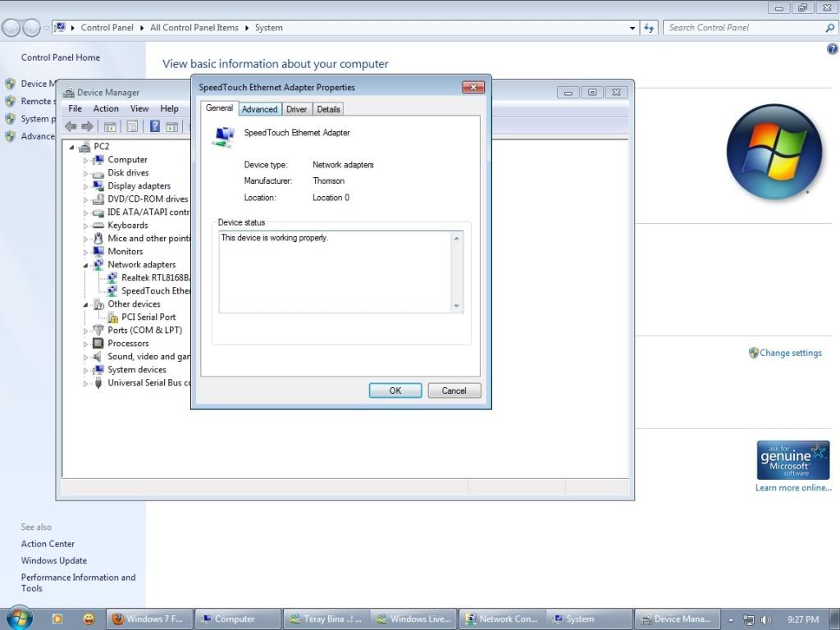Viewport: 840px width, 630px height.
Task: Collapse the Network adapters node
Action: (85, 265)
